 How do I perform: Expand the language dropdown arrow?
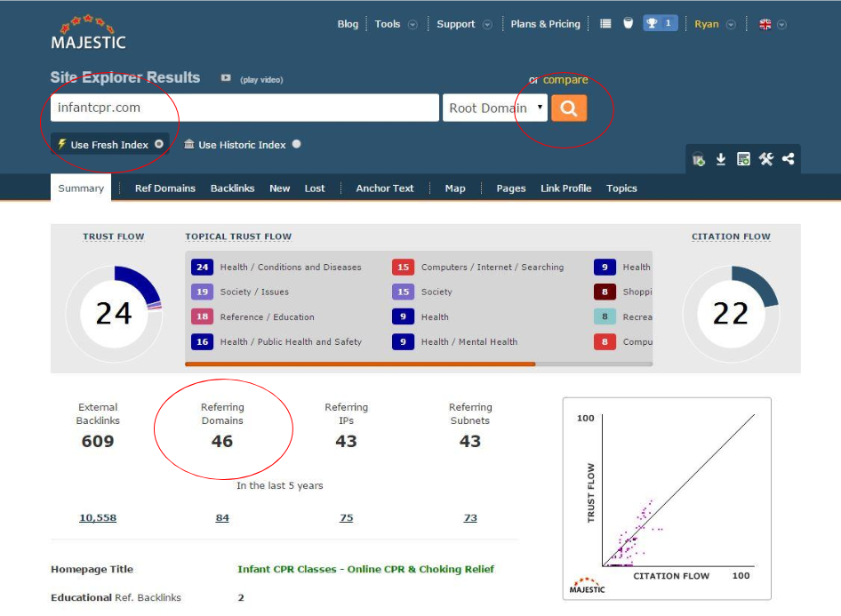click(x=782, y=25)
